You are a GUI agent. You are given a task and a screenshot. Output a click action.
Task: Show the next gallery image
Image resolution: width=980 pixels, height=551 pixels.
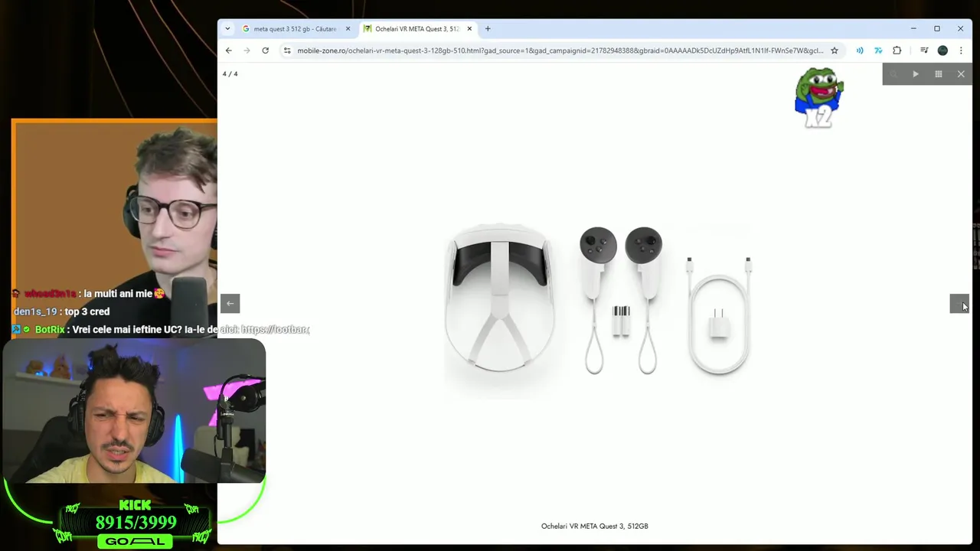point(959,304)
